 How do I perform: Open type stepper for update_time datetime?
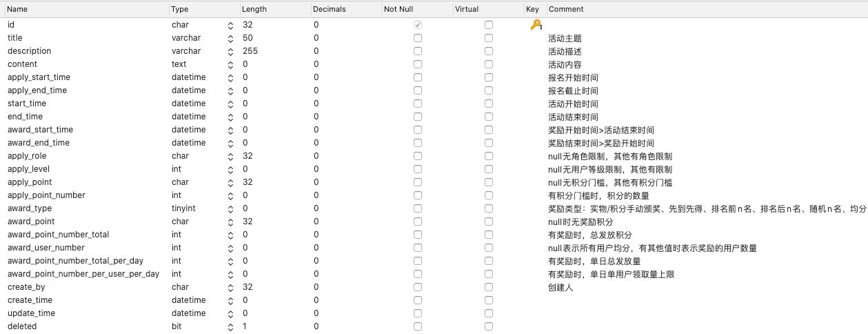click(x=230, y=313)
